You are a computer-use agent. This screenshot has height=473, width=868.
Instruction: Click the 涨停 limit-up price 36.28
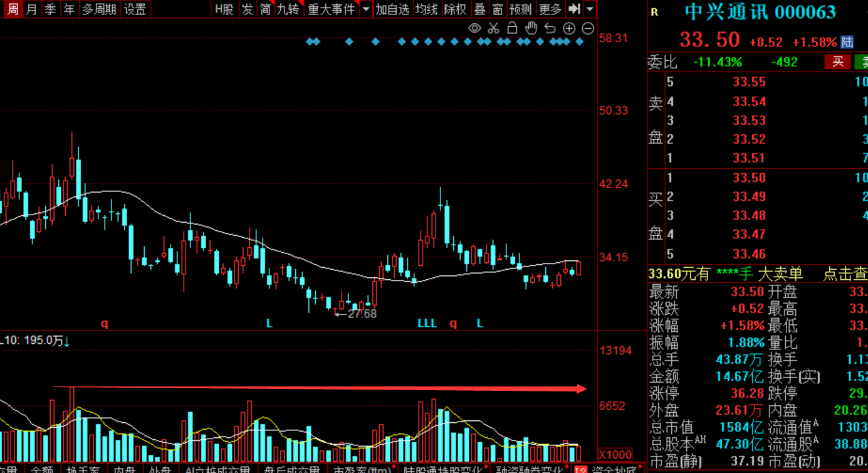pyautogui.click(x=748, y=394)
